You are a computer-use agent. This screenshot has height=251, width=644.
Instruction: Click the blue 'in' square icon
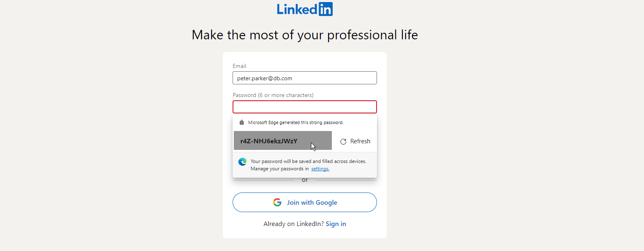[326, 9]
